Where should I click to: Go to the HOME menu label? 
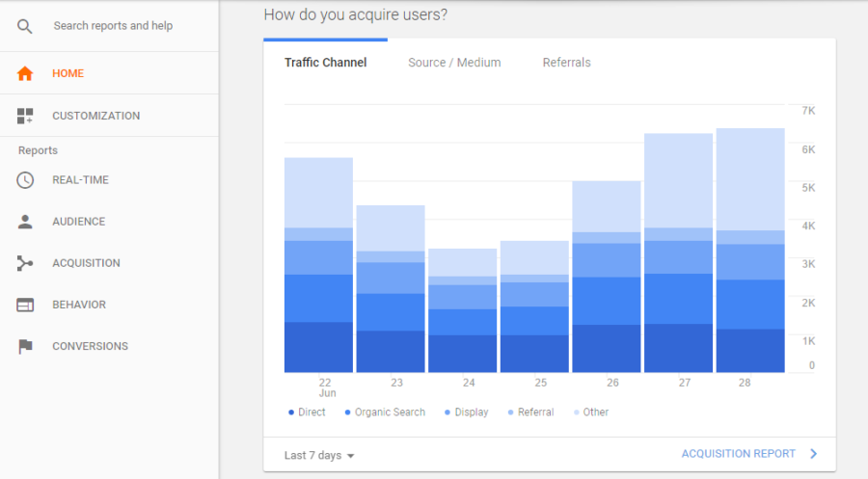point(68,73)
